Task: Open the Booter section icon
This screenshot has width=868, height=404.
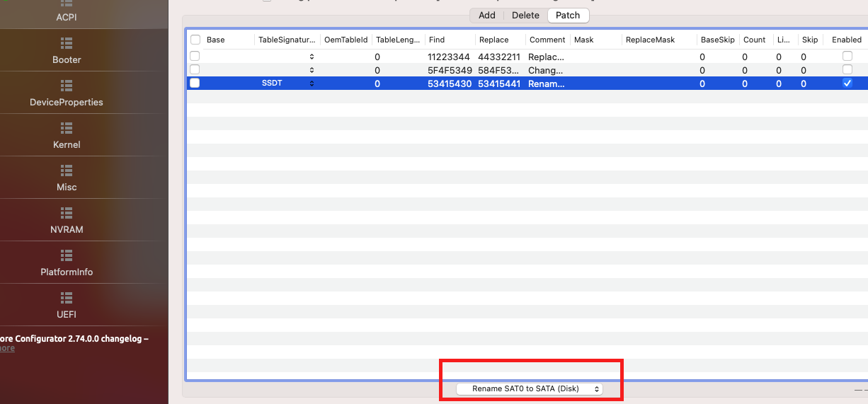Action: click(x=67, y=43)
